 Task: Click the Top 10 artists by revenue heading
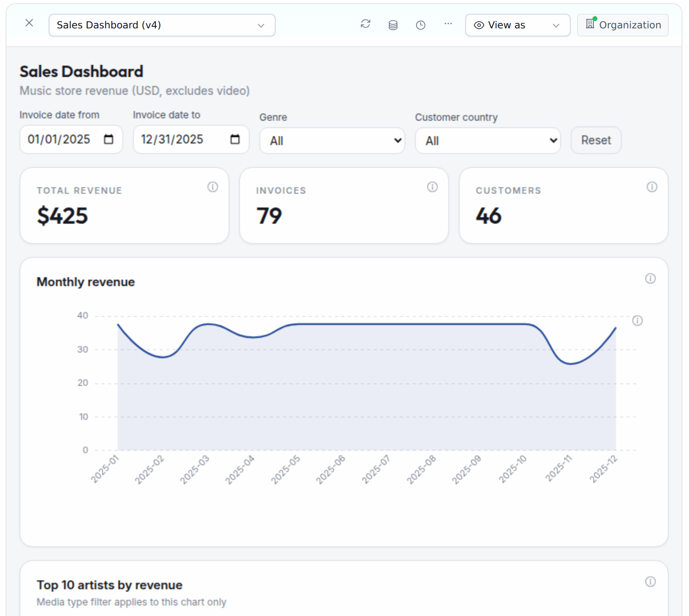109,585
